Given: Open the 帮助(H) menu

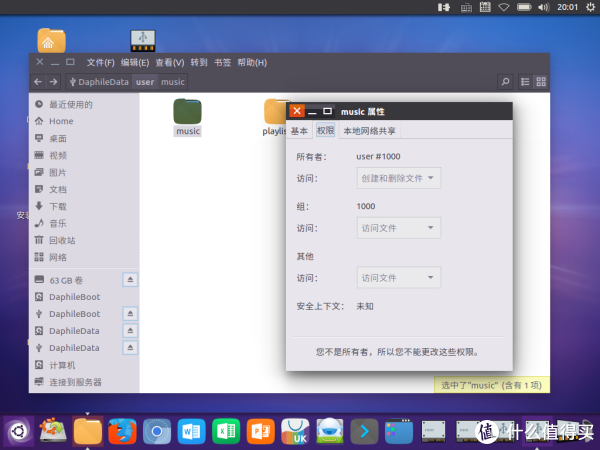Looking at the screenshot, I should [x=252, y=62].
